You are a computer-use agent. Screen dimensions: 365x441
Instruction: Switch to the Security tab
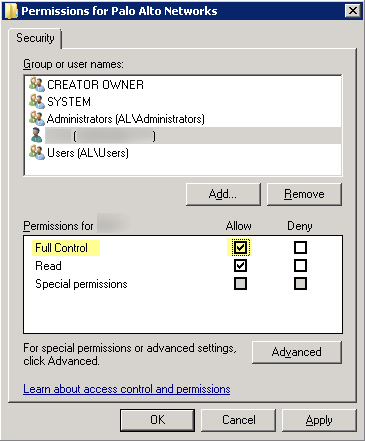[35, 38]
